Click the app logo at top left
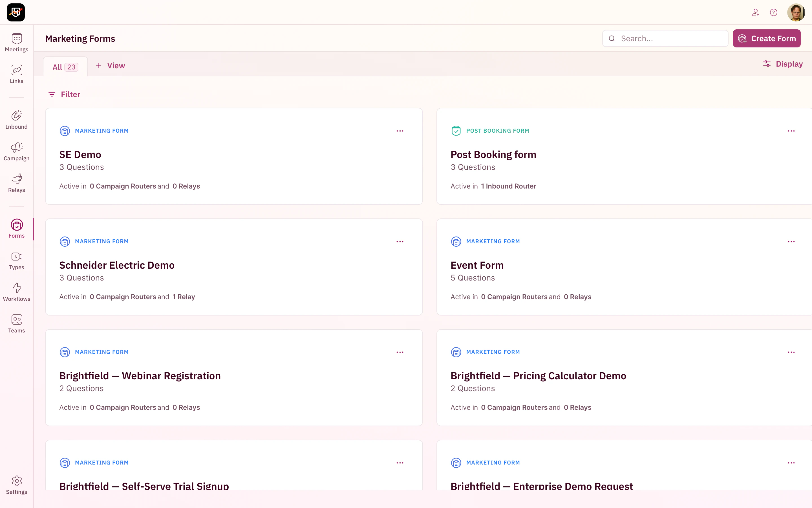Image resolution: width=812 pixels, height=508 pixels. tap(16, 12)
